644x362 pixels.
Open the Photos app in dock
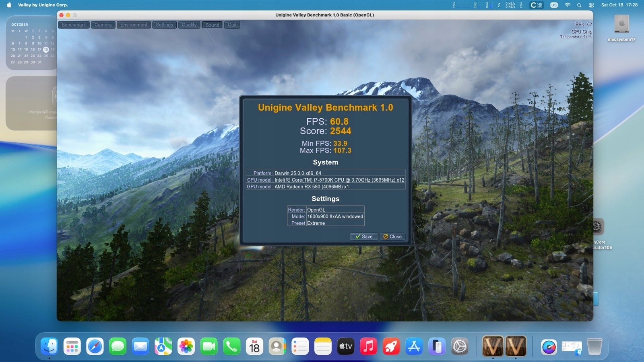click(186, 346)
